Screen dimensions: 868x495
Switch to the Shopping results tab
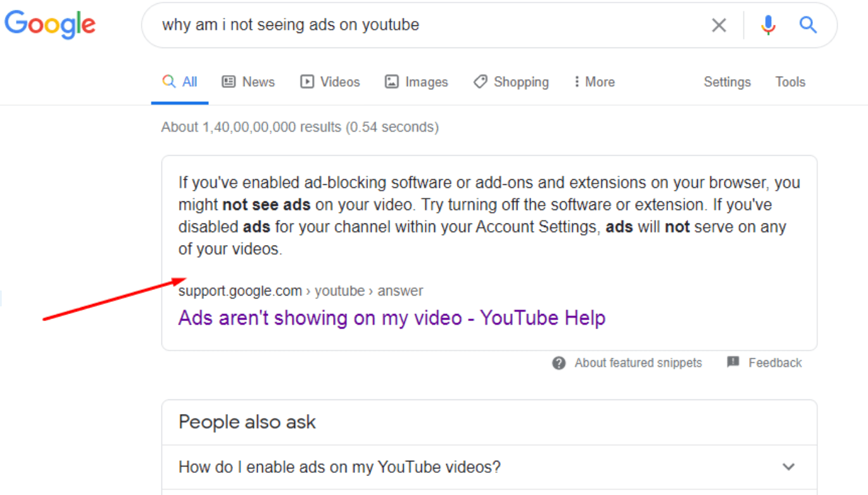511,82
